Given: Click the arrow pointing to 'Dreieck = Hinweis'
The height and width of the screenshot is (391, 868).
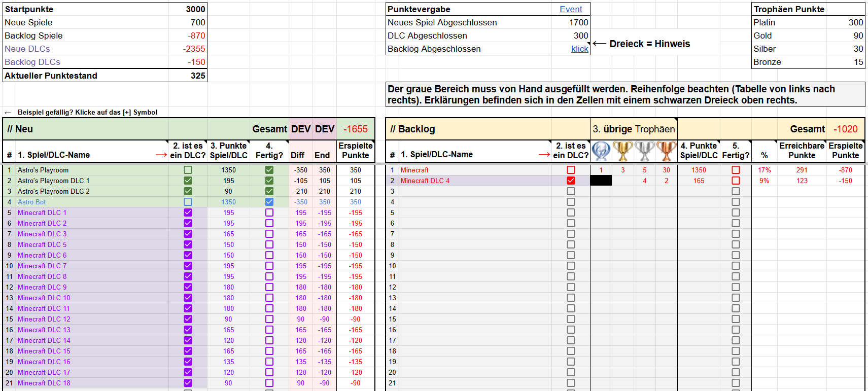Looking at the screenshot, I should pyautogui.click(x=599, y=44).
